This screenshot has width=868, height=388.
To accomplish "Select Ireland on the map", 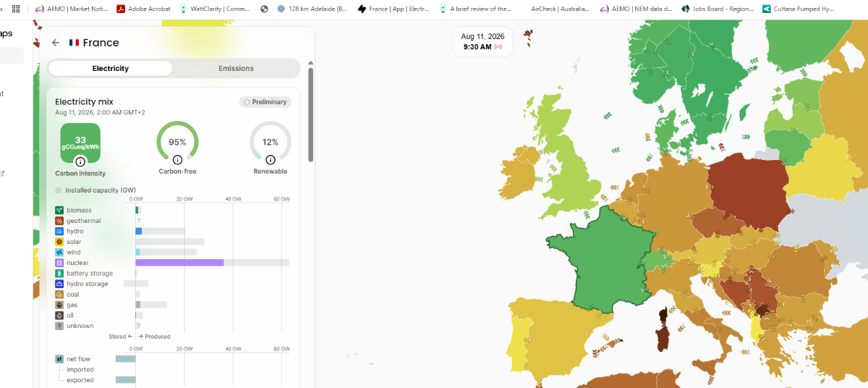I will [517, 177].
